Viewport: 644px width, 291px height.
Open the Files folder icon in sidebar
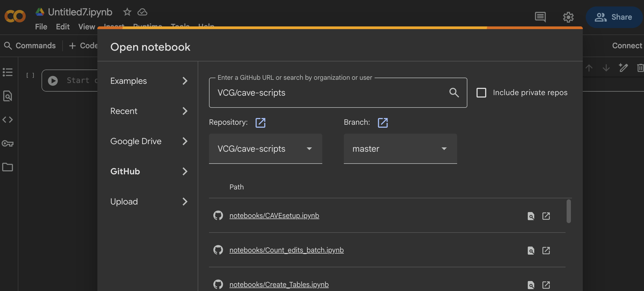8,167
